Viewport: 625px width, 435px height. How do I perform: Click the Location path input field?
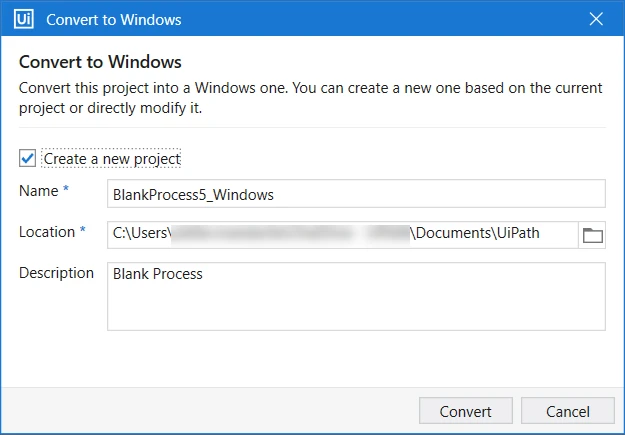pos(343,235)
